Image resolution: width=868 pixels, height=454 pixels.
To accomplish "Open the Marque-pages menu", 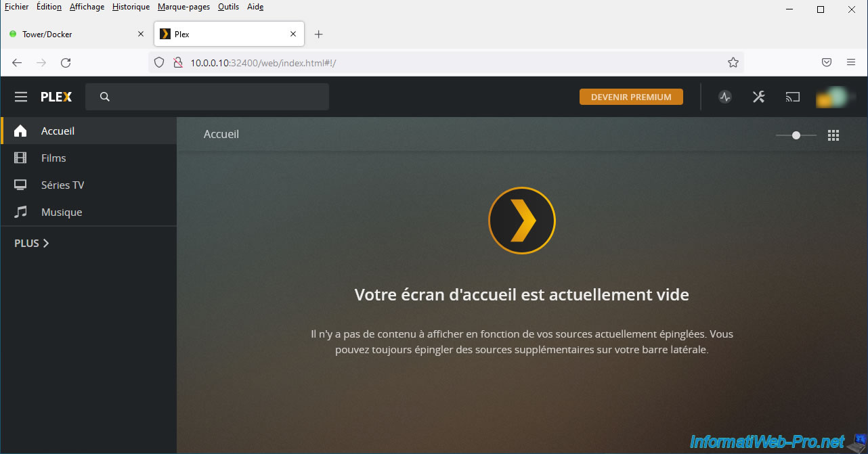I will click(x=183, y=7).
